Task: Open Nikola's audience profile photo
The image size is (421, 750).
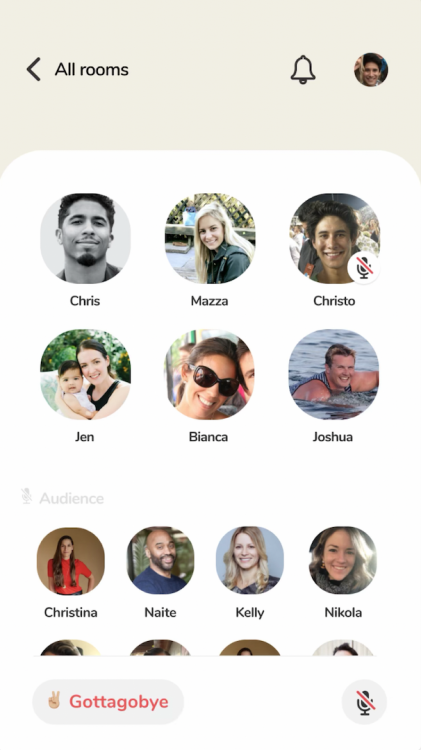Action: (x=343, y=561)
